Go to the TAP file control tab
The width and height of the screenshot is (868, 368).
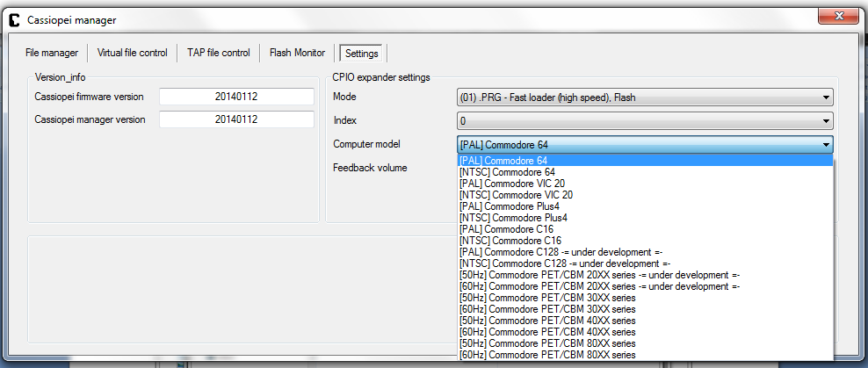218,53
